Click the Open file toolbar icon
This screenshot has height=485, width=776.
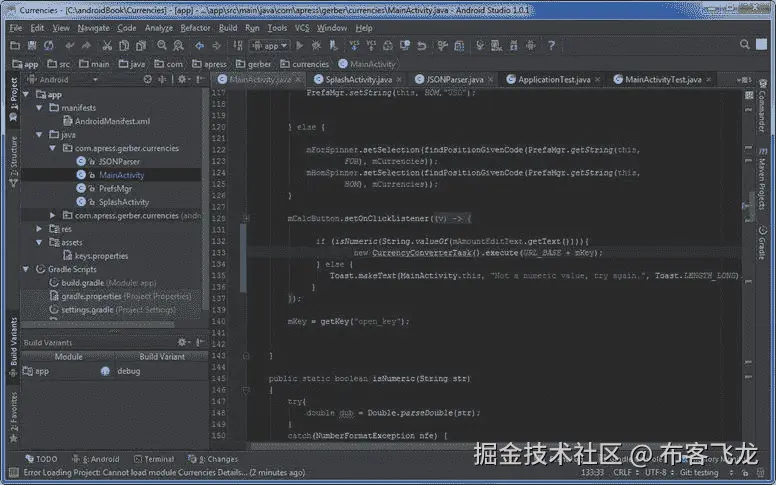pos(15,46)
